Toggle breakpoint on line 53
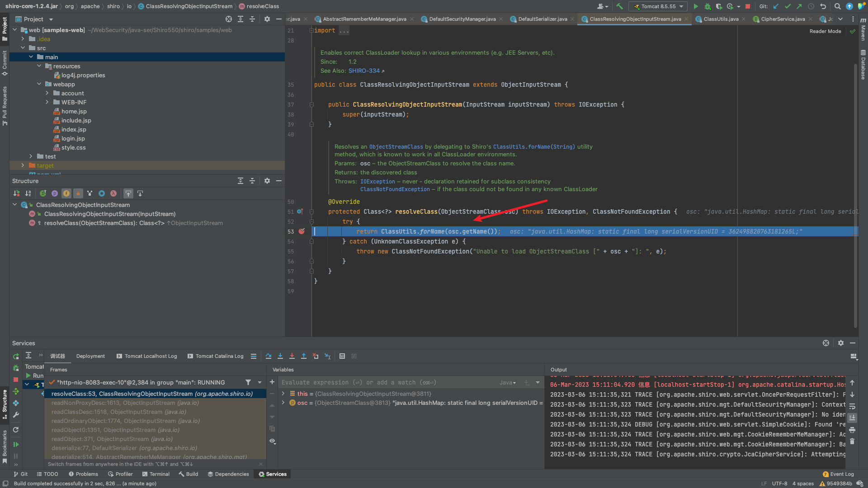868x488 pixels. point(302,231)
